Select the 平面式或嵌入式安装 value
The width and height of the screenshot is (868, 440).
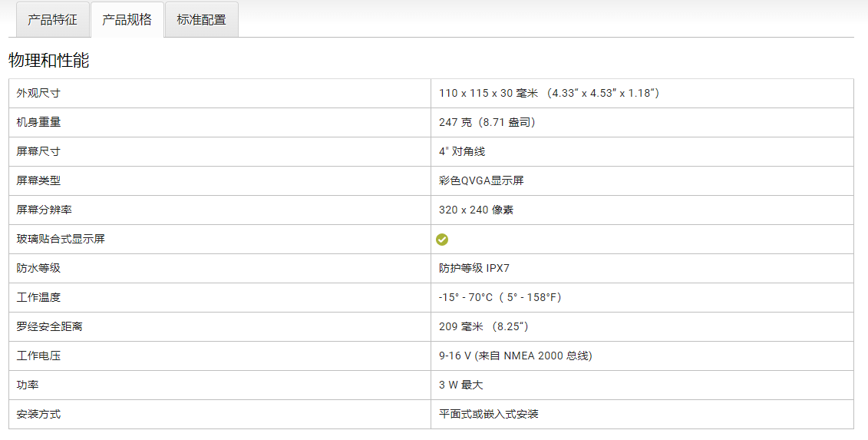(488, 414)
